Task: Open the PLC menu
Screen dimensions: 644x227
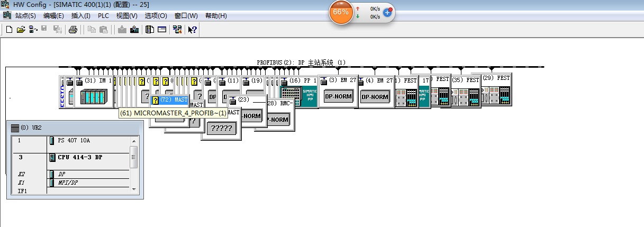Action: tap(103, 16)
